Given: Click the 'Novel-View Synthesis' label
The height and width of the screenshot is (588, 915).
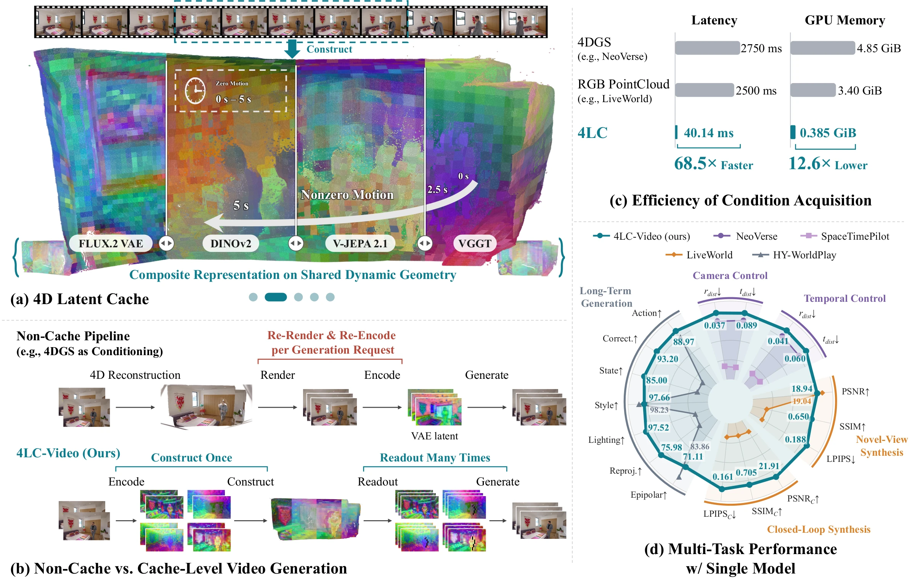Looking at the screenshot, I should (x=881, y=445).
